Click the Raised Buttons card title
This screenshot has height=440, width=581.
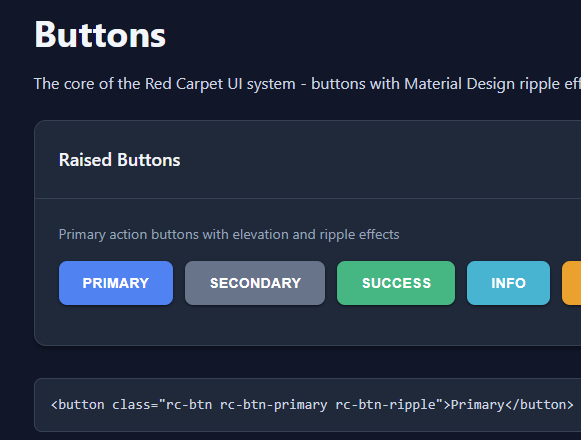coord(120,160)
